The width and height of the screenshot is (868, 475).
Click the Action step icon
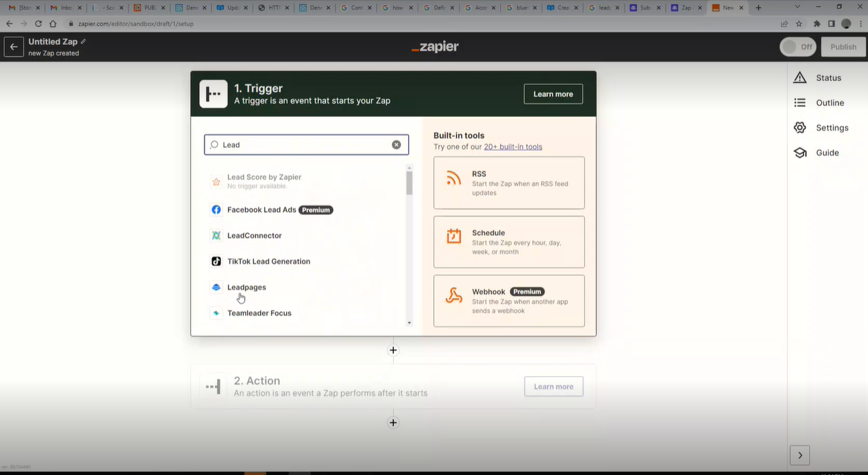pos(214,386)
